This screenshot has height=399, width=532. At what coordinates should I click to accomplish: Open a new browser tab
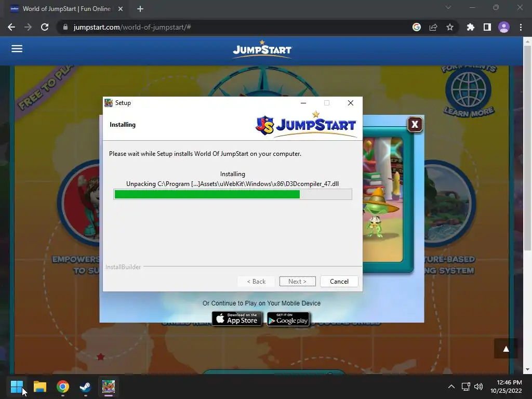pos(140,9)
